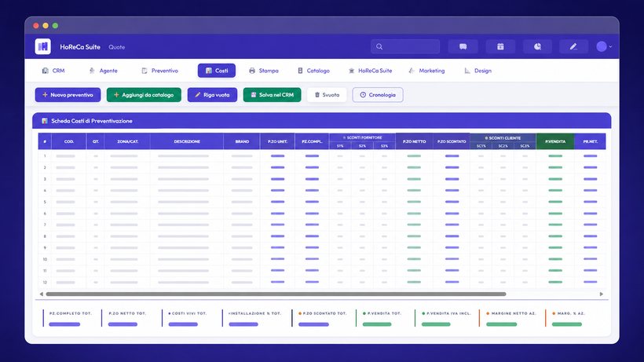Image resolution: width=644 pixels, height=362 pixels.
Task: Click the P.ZO SCONTATO column header
Action: (452, 141)
